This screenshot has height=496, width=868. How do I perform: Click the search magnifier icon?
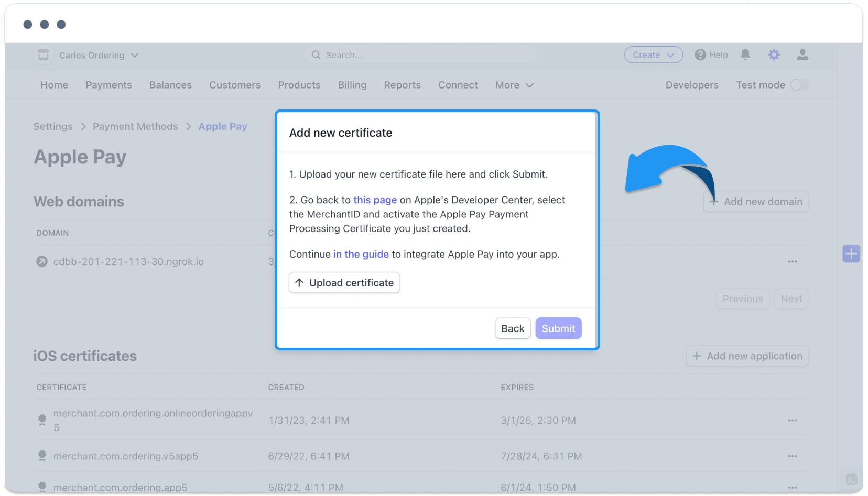click(x=316, y=55)
